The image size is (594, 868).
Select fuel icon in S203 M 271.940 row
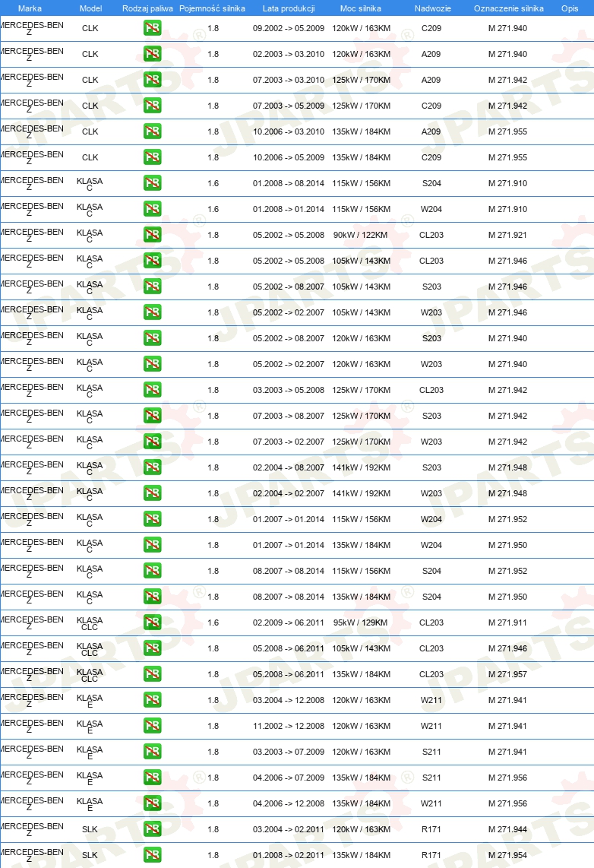pos(152,337)
